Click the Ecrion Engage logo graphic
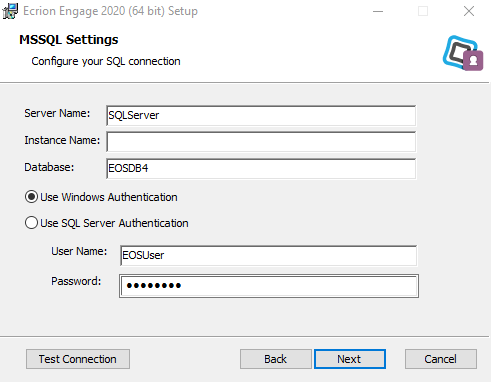 click(463, 53)
